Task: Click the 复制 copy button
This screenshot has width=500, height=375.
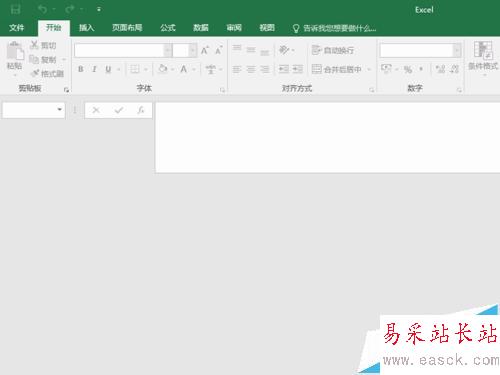Action: [x=43, y=60]
